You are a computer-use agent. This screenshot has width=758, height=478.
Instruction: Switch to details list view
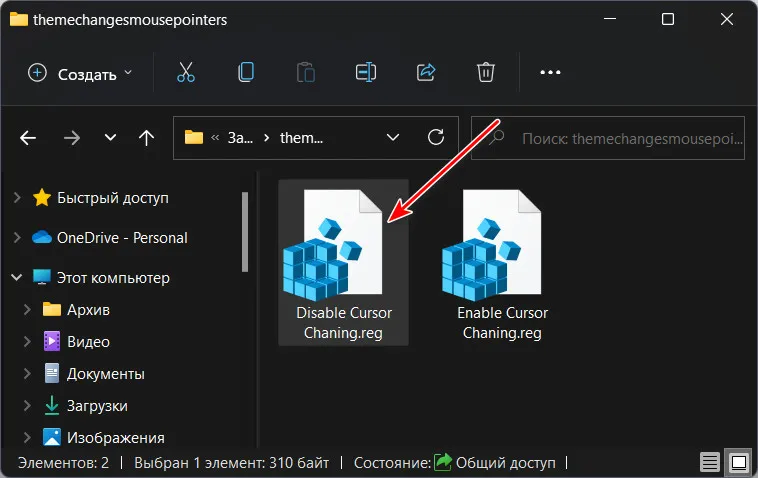click(x=710, y=462)
